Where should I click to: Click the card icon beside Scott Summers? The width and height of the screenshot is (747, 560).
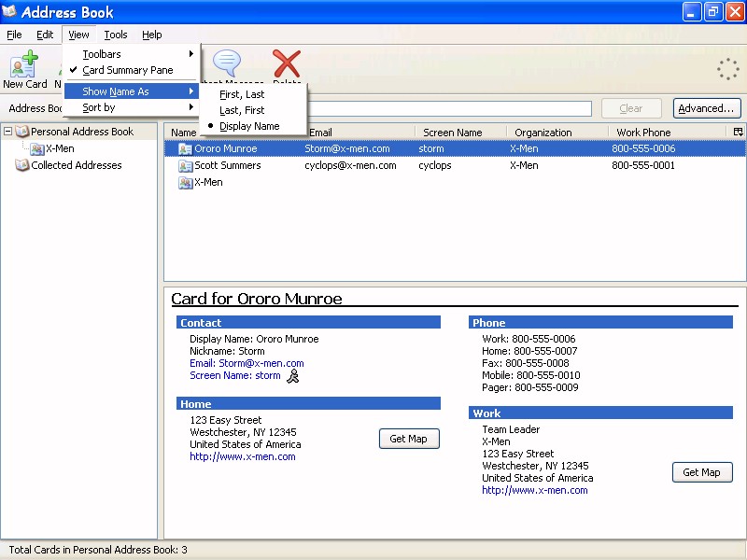pos(185,166)
